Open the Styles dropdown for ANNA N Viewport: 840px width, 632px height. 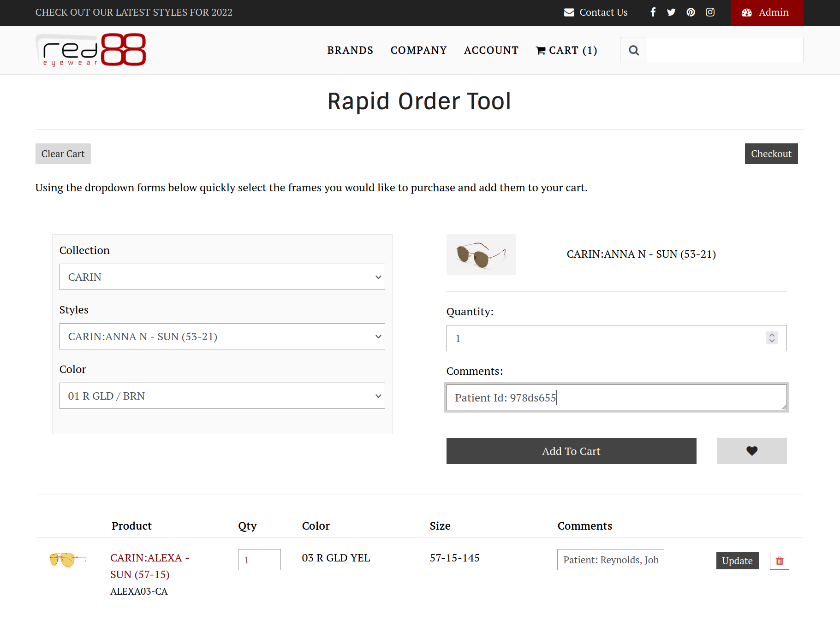click(x=222, y=336)
